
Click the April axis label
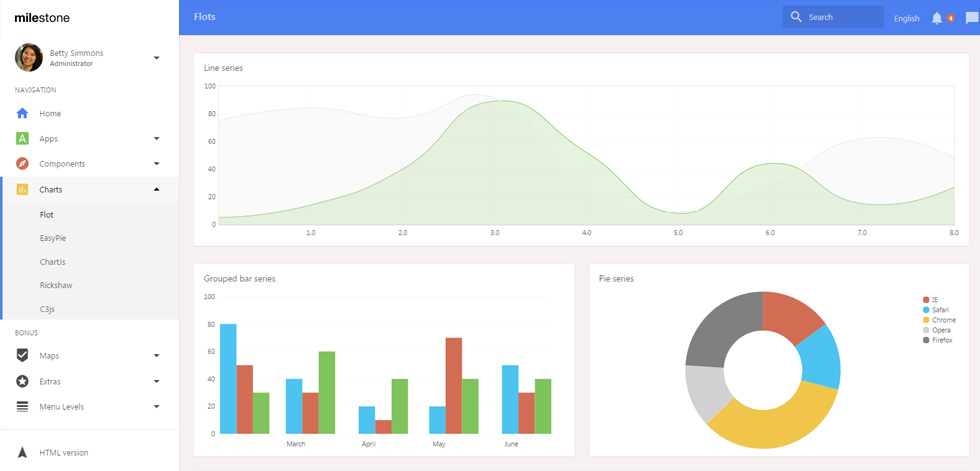point(369,444)
